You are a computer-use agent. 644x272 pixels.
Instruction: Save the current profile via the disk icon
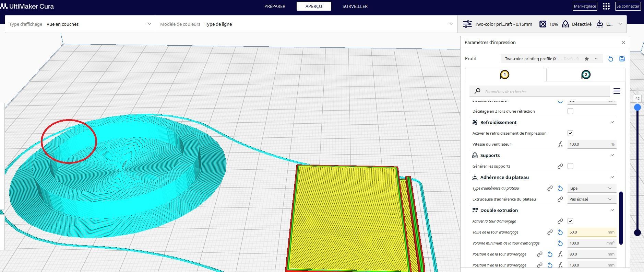click(x=622, y=59)
